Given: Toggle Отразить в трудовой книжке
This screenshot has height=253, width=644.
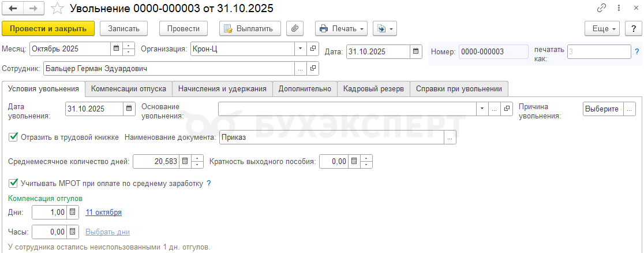Looking at the screenshot, I should coord(13,137).
